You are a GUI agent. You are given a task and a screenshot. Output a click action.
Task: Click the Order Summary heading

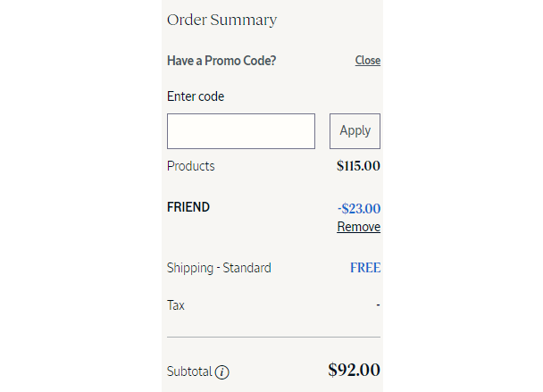[x=222, y=20]
